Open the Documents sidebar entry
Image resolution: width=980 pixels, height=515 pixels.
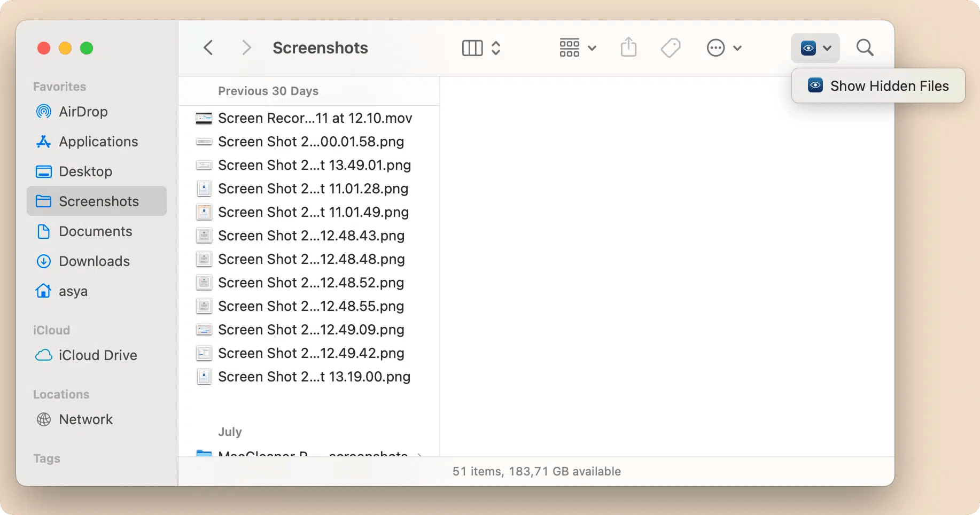[96, 231]
